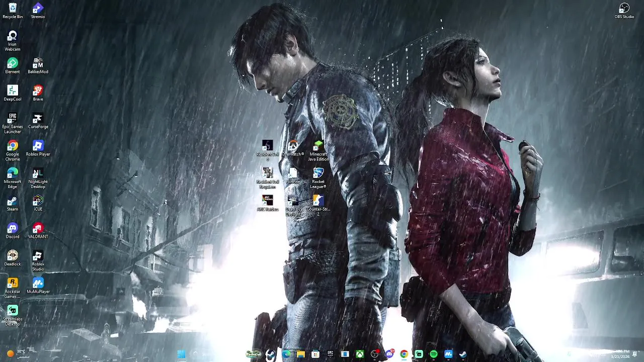The height and width of the screenshot is (362, 644).
Task: Open the BakkesMod shortcut
Action: [x=38, y=66]
